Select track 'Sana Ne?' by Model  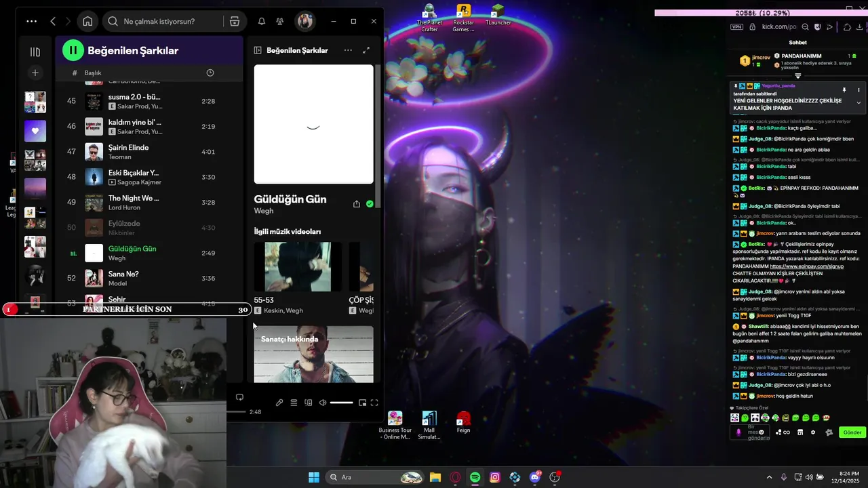[x=149, y=278]
